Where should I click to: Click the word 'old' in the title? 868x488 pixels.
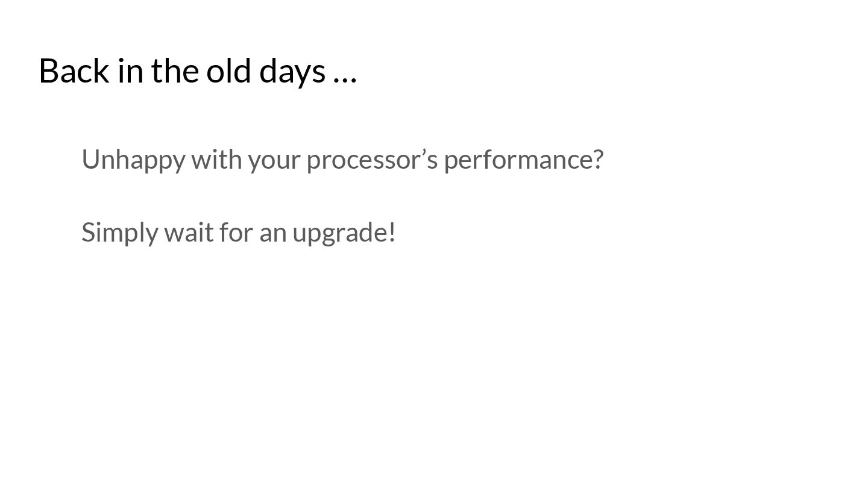pos(230,70)
